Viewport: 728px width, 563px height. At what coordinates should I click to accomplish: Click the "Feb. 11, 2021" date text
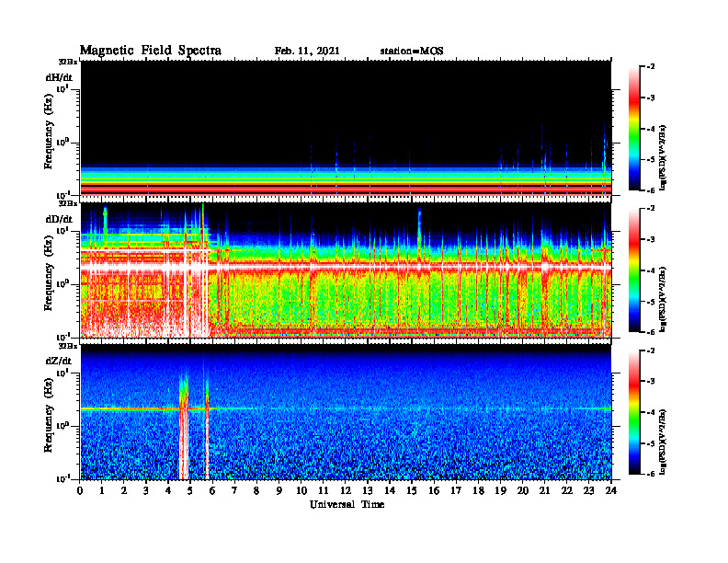click(x=307, y=52)
